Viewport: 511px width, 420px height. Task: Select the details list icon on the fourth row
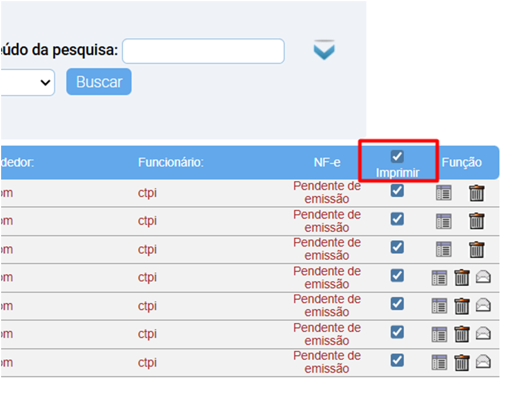coord(439,277)
